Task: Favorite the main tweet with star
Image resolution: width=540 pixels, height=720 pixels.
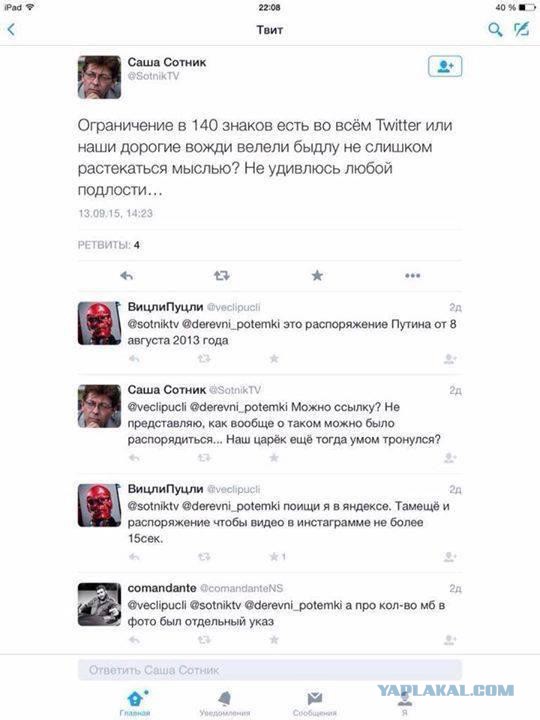Action: coord(317,276)
